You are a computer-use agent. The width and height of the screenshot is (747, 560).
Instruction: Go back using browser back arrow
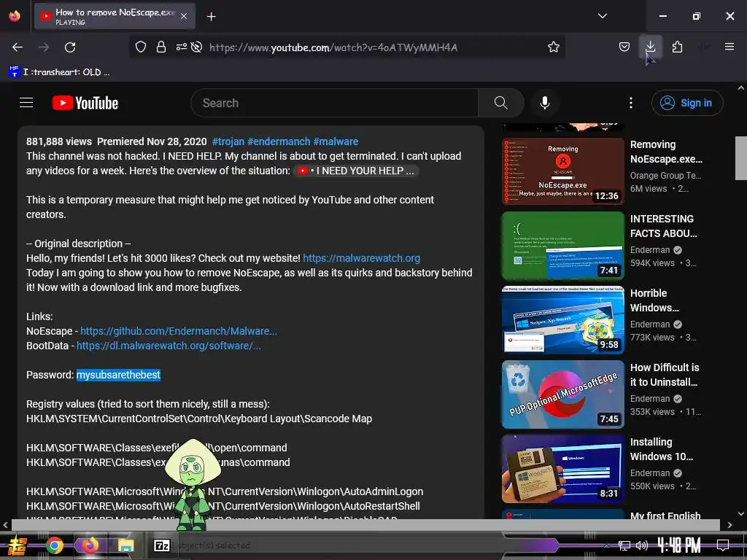click(x=18, y=47)
